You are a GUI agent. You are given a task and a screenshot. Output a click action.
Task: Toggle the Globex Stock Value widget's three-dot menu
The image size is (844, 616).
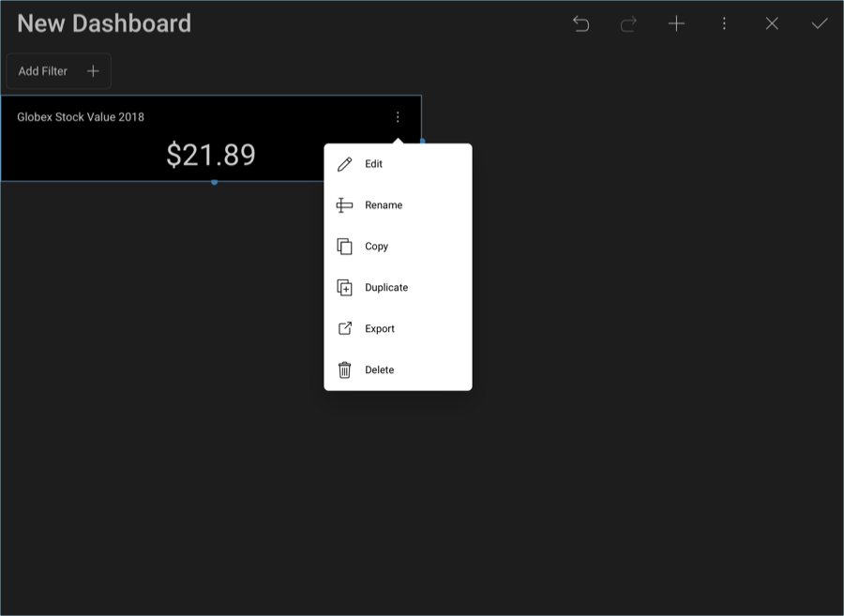398,117
